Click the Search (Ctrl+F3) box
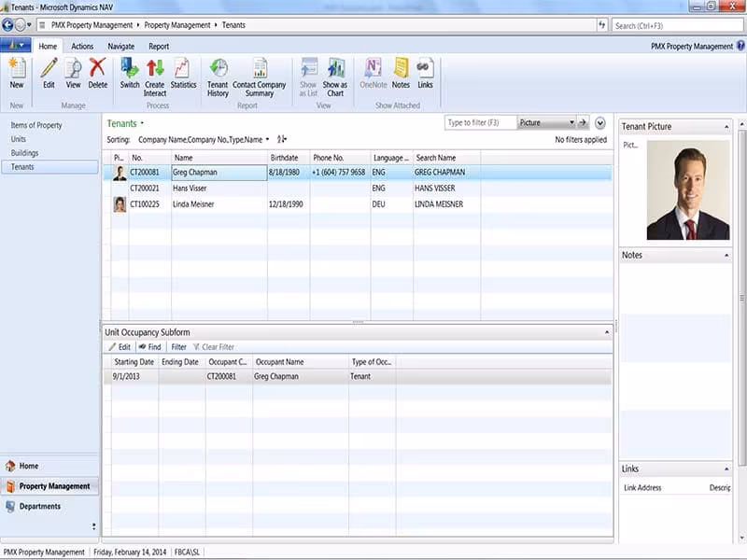 click(678, 26)
